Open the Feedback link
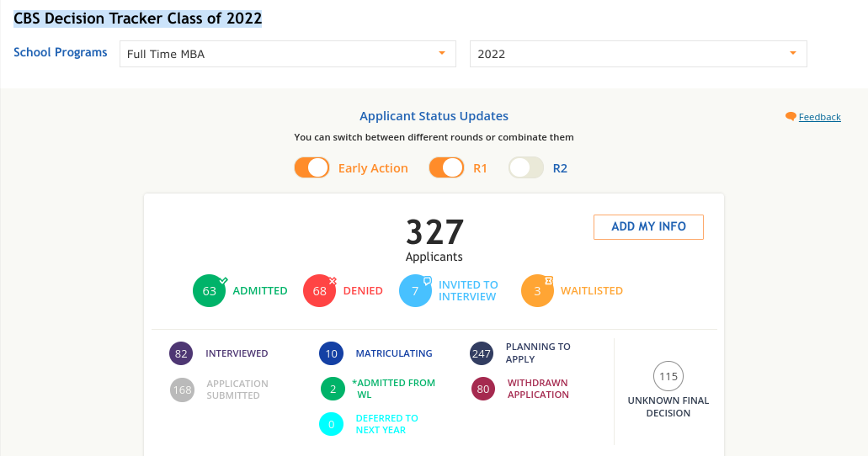The image size is (868, 456). coord(819,117)
